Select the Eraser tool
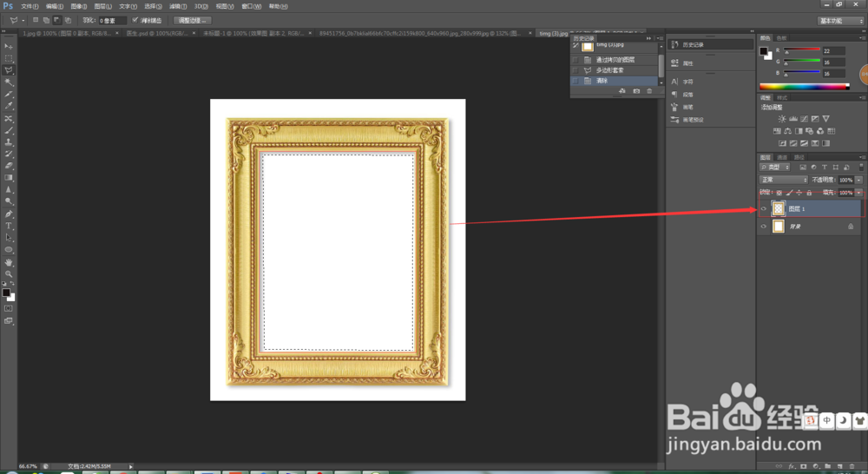The width and height of the screenshot is (868, 474). 9,166
